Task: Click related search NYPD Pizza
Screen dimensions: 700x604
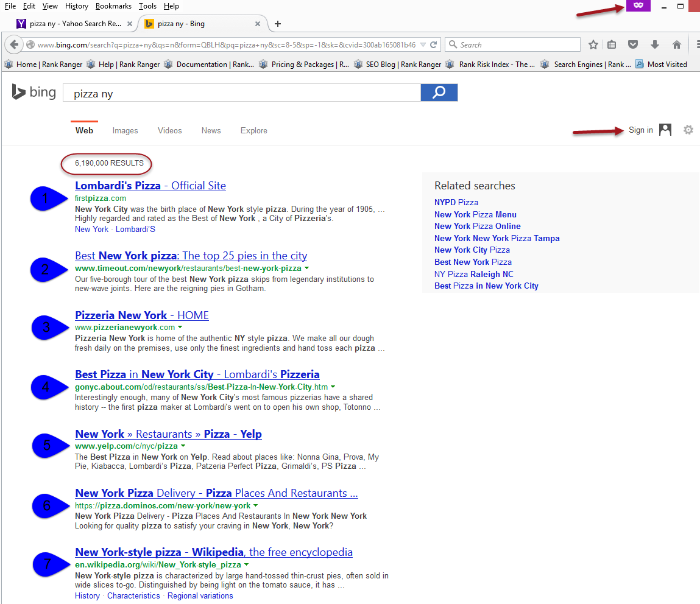Action: point(456,203)
